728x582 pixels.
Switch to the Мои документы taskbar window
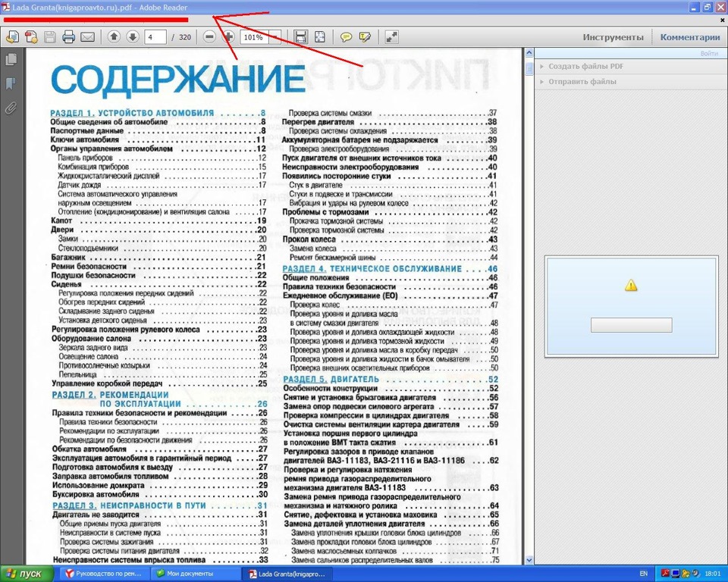[x=196, y=574]
